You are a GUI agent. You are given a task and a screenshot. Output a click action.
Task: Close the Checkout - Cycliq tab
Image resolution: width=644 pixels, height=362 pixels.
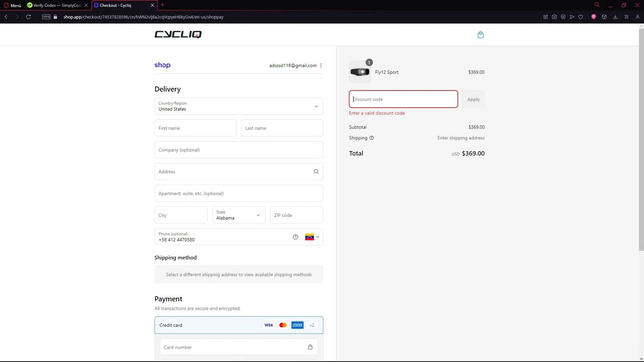[152, 5]
